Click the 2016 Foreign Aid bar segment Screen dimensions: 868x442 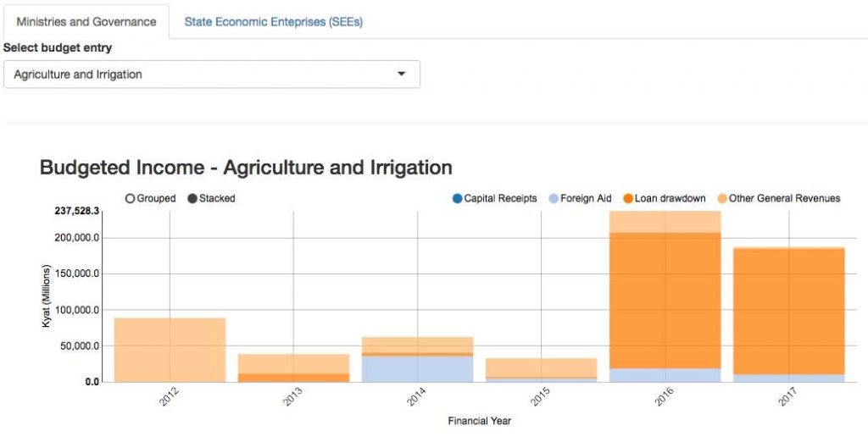click(x=665, y=375)
